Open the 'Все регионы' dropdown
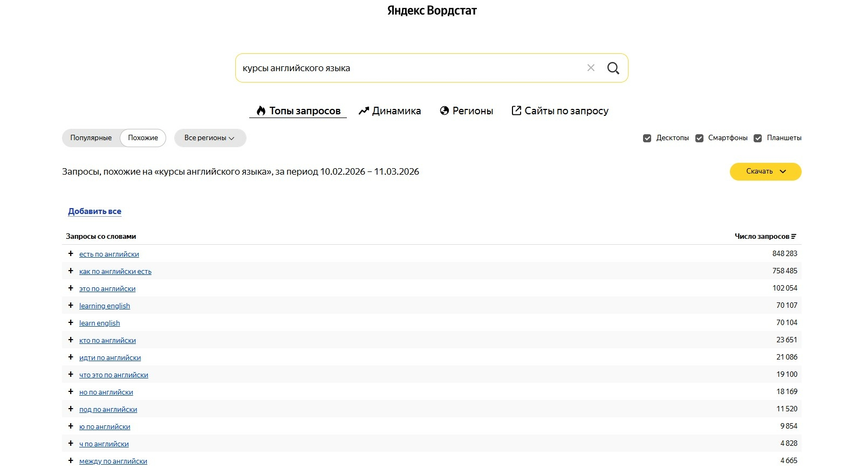Image resolution: width=868 pixels, height=469 pixels. [x=210, y=138]
